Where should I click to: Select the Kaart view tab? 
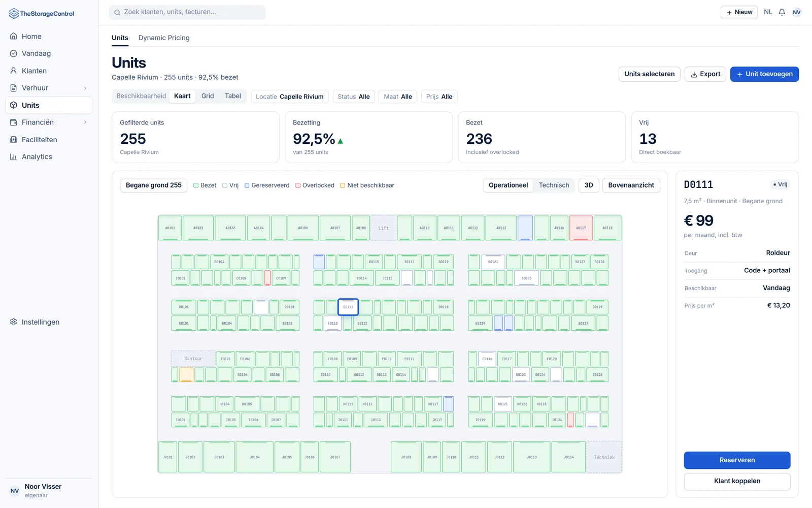[182, 96]
